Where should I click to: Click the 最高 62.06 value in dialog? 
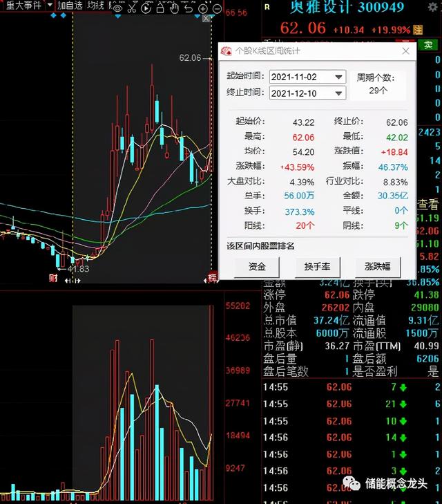(303, 138)
